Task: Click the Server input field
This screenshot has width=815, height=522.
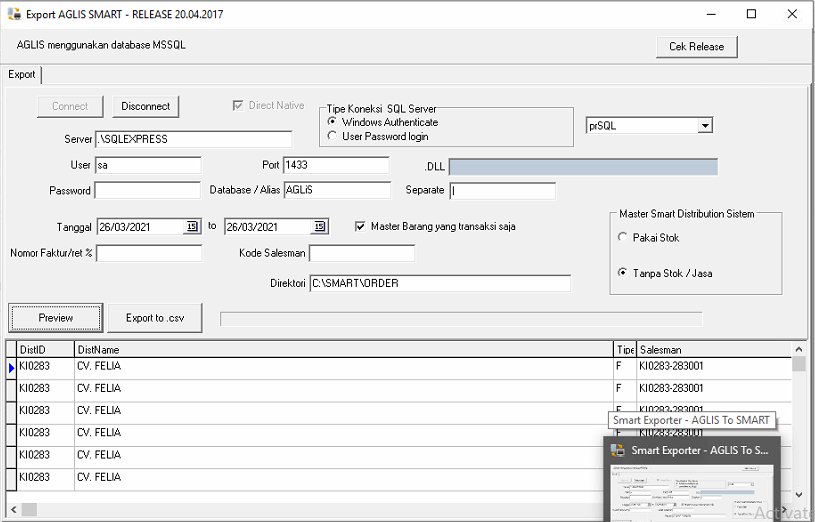Action: click(x=193, y=139)
